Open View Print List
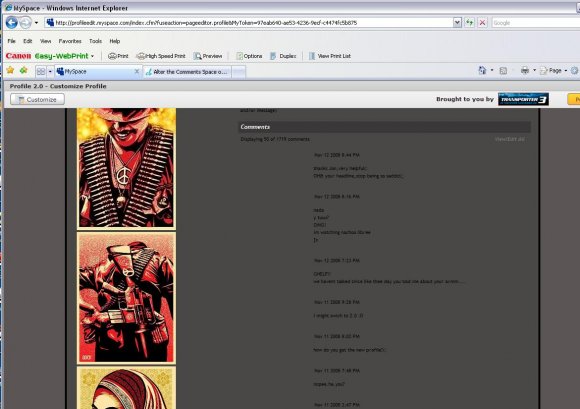The width and height of the screenshot is (580, 409). click(x=330, y=56)
